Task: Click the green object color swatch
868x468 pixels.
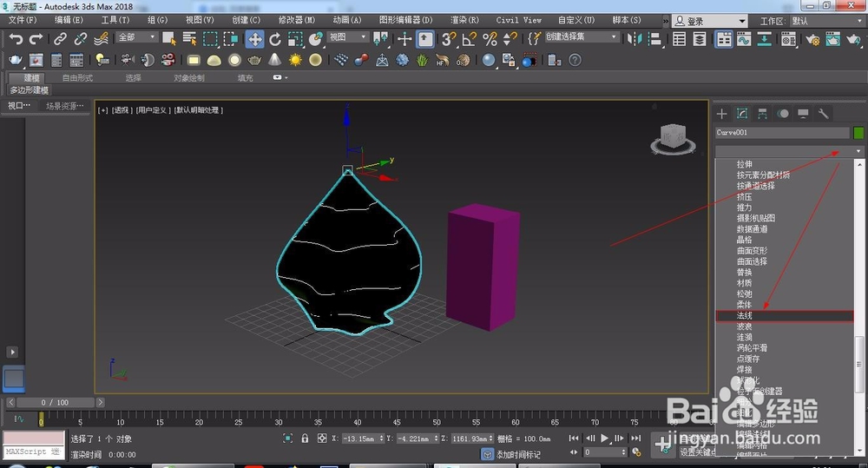Action: pyautogui.click(x=858, y=133)
